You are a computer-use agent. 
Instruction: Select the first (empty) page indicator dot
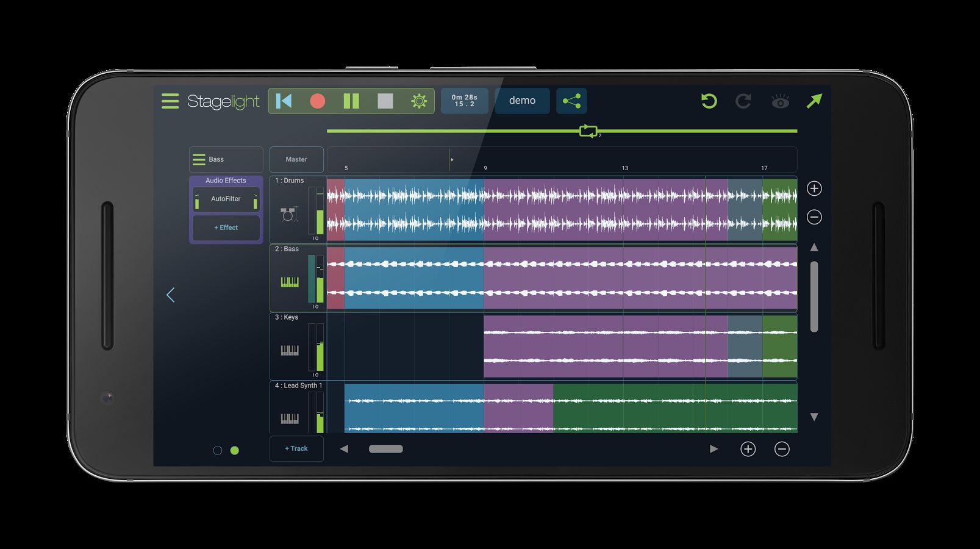217,451
